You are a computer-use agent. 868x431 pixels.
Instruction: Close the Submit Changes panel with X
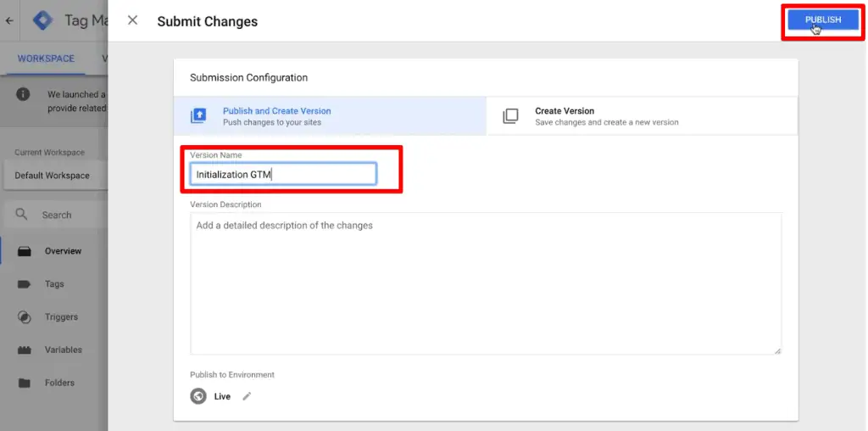pyautogui.click(x=132, y=20)
